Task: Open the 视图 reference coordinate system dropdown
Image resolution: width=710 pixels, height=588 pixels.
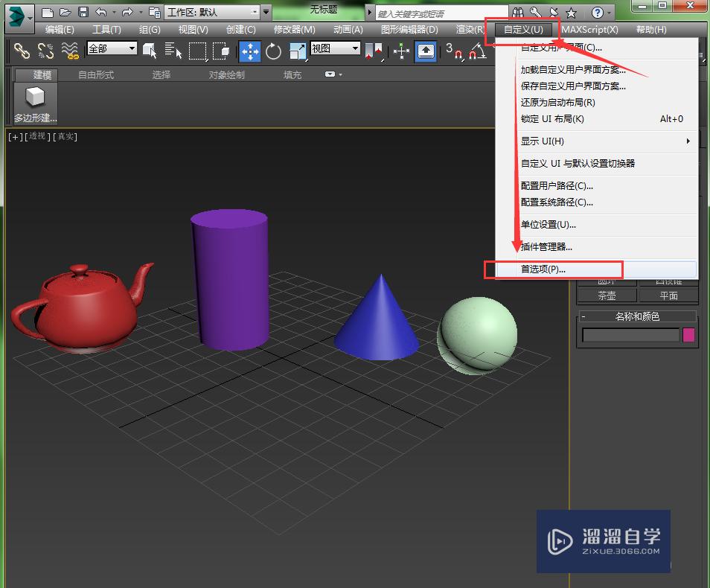Action: pyautogui.click(x=335, y=48)
